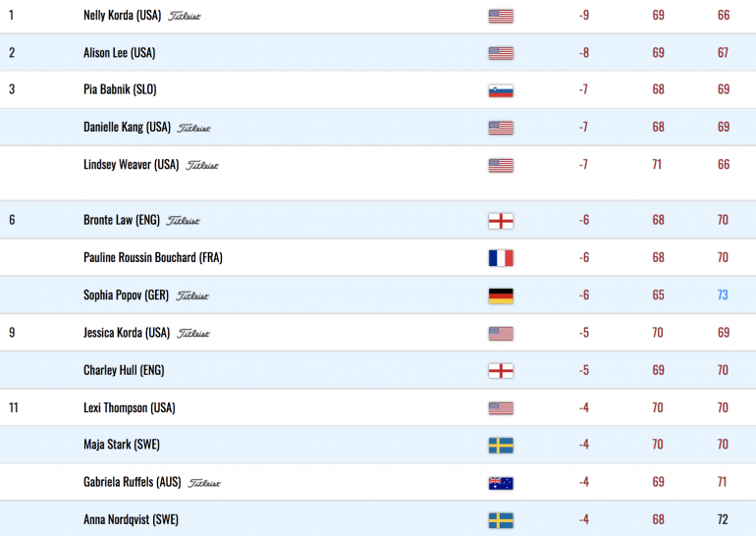Click Lindsey Weaver's second round 66
Viewport: 756px width, 536px height.
pos(724,165)
